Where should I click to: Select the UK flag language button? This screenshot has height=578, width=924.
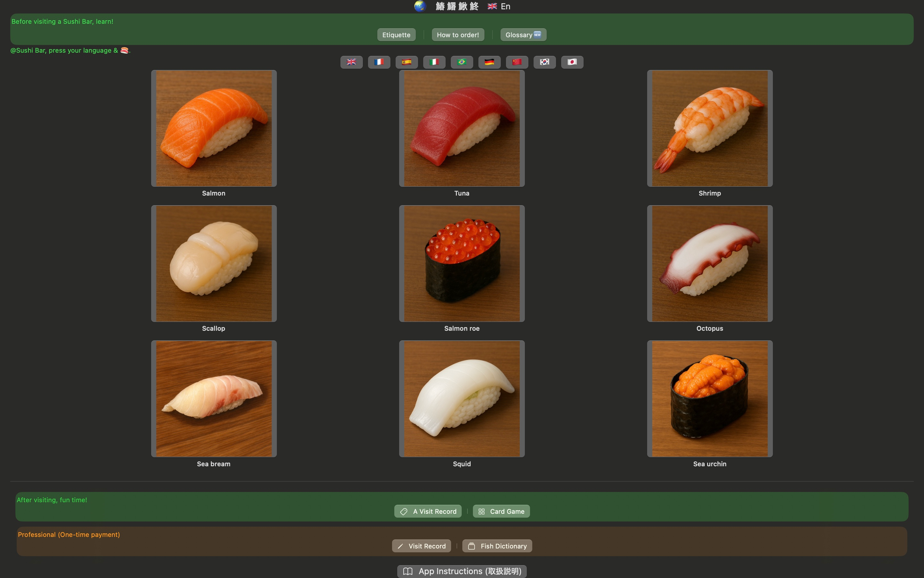(x=351, y=62)
